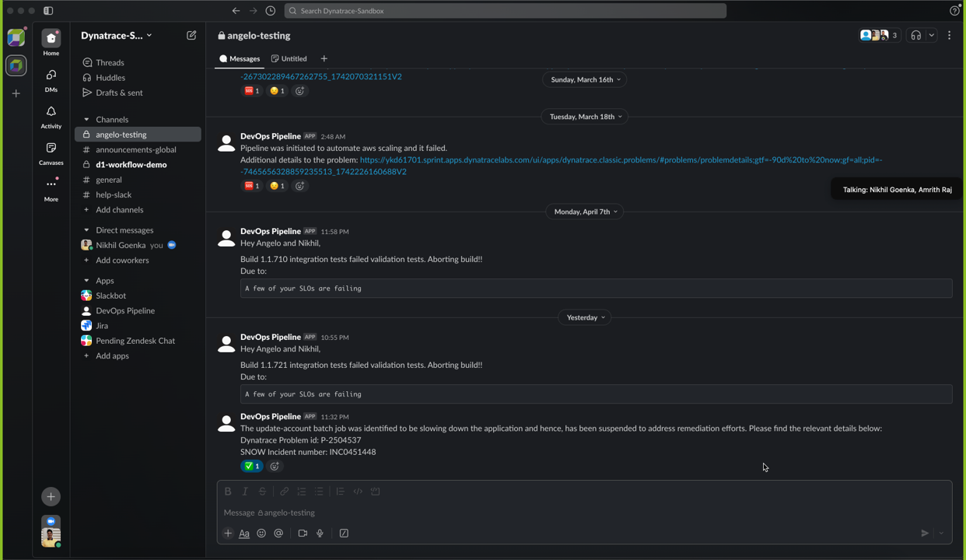
Task: Open the Dynatrace workspace name dropdown
Action: 117,36
